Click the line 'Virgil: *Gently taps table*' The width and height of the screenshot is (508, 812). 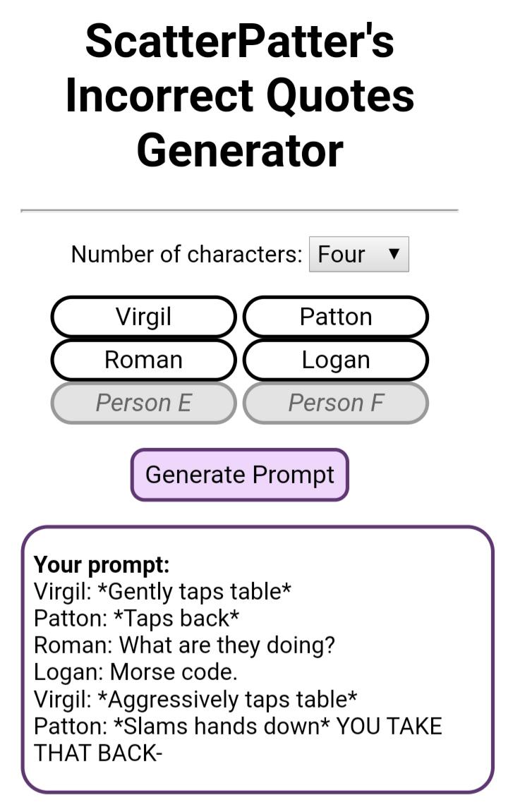[x=162, y=591]
